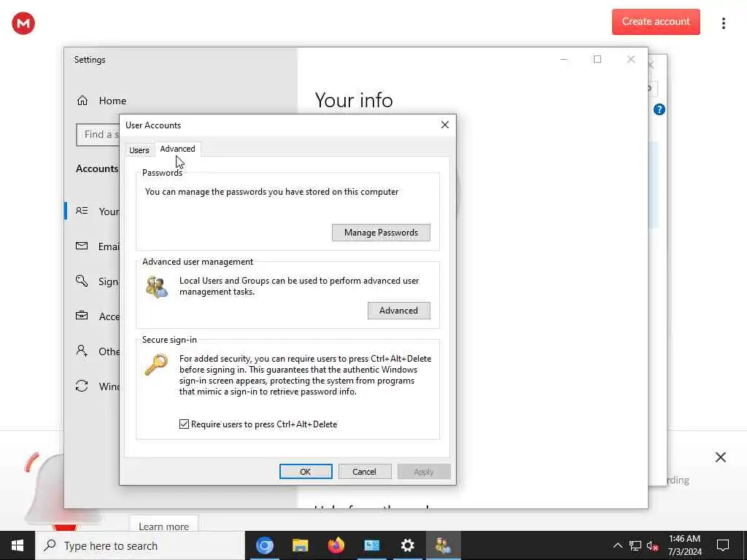Click the Access work briefcase icon

tap(82, 316)
